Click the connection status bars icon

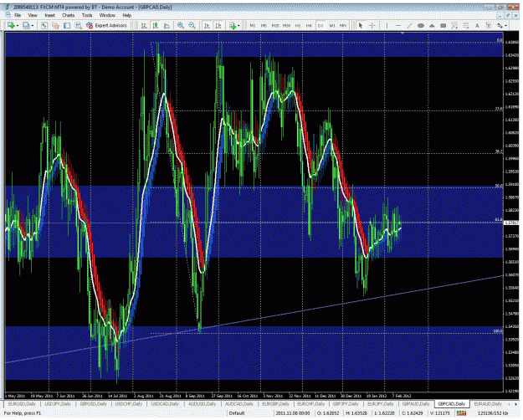point(461,413)
